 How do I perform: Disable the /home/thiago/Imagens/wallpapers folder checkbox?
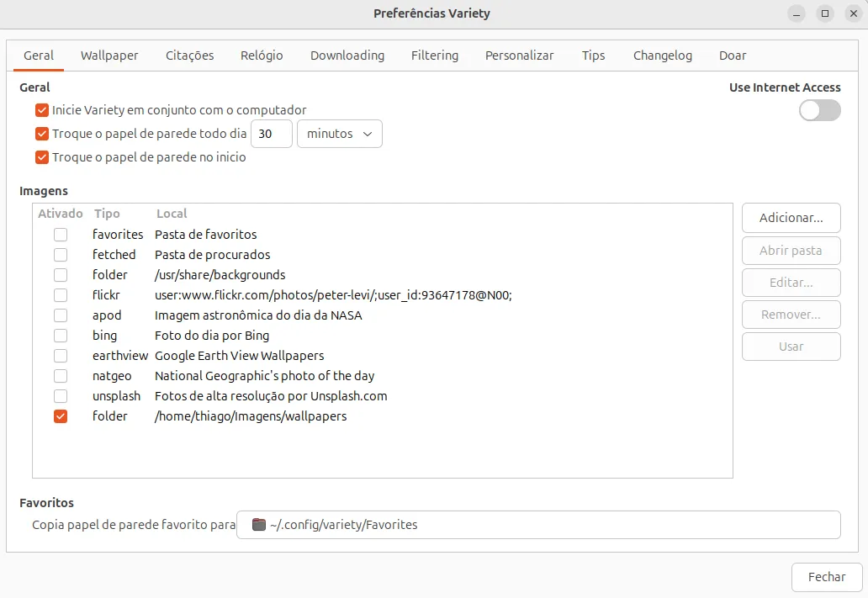[61, 416]
